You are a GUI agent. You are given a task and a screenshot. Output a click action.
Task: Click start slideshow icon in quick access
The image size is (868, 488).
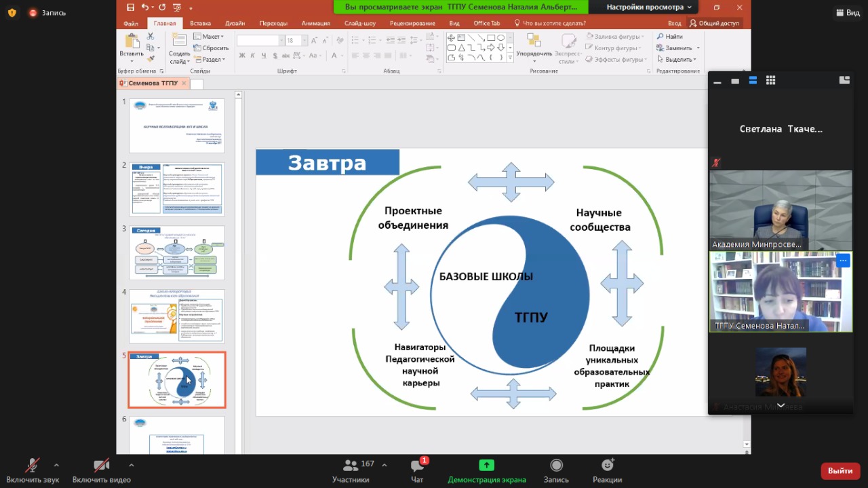[x=178, y=7]
